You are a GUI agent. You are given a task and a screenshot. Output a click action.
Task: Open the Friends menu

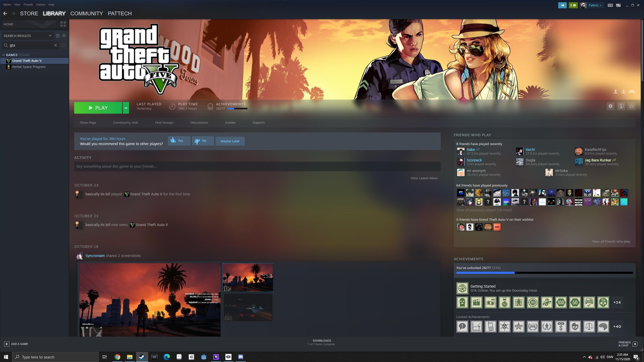(28, 5)
